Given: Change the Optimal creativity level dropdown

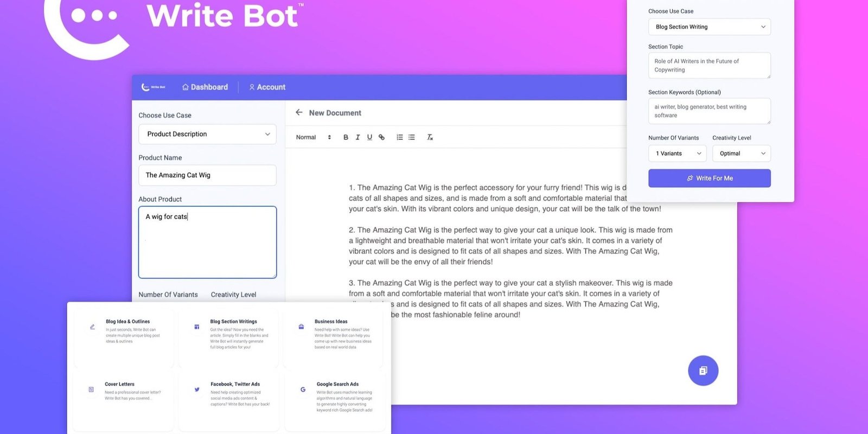Looking at the screenshot, I should [x=741, y=154].
